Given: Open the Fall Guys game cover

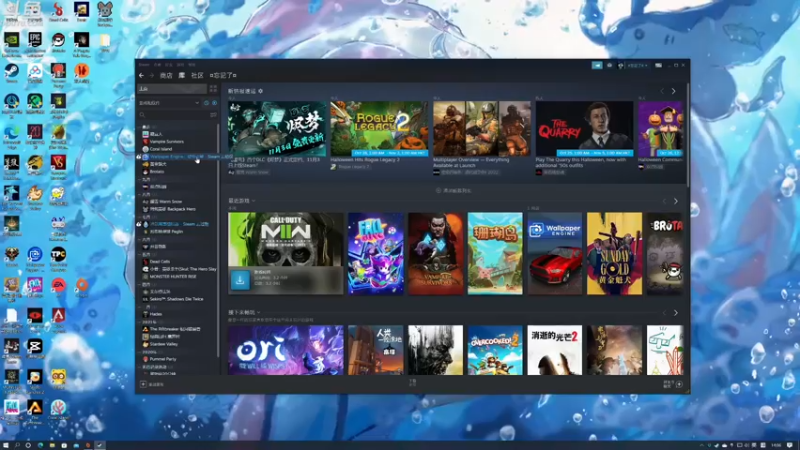Looking at the screenshot, I should coord(376,254).
